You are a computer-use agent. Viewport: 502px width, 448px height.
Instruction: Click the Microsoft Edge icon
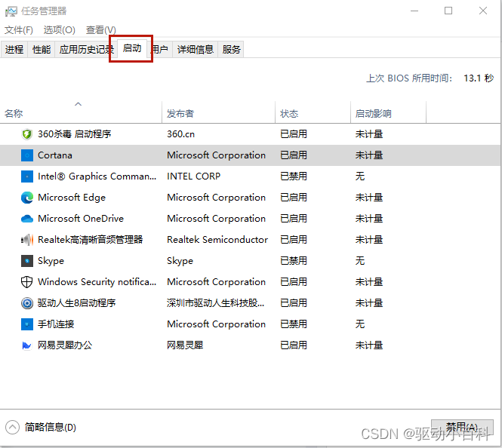tap(27, 198)
